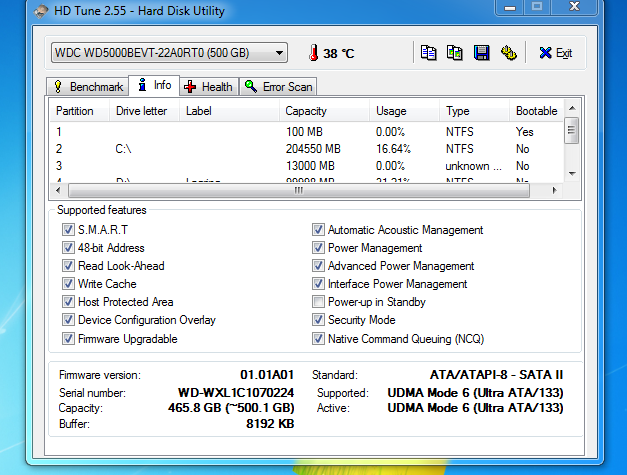Click the "16.64%" usage value
The width and height of the screenshot is (627, 475).
(x=393, y=149)
